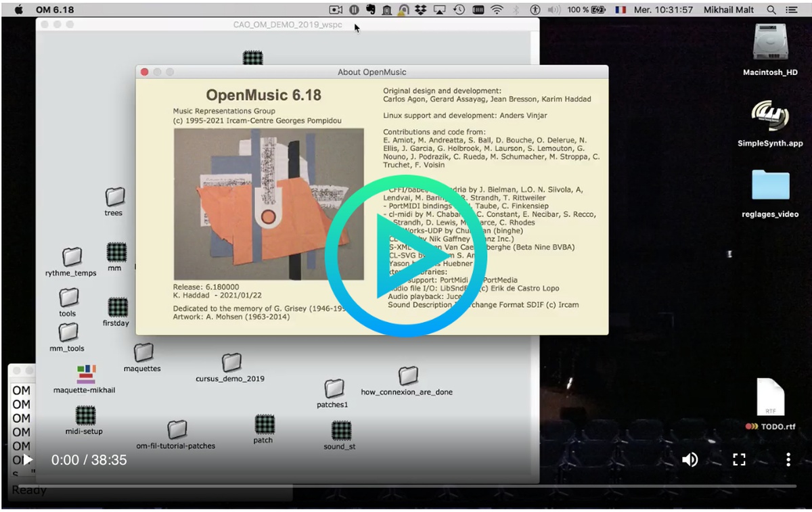Select the trees folder in the workspace
This screenshot has height=512, width=812.
pyautogui.click(x=114, y=202)
